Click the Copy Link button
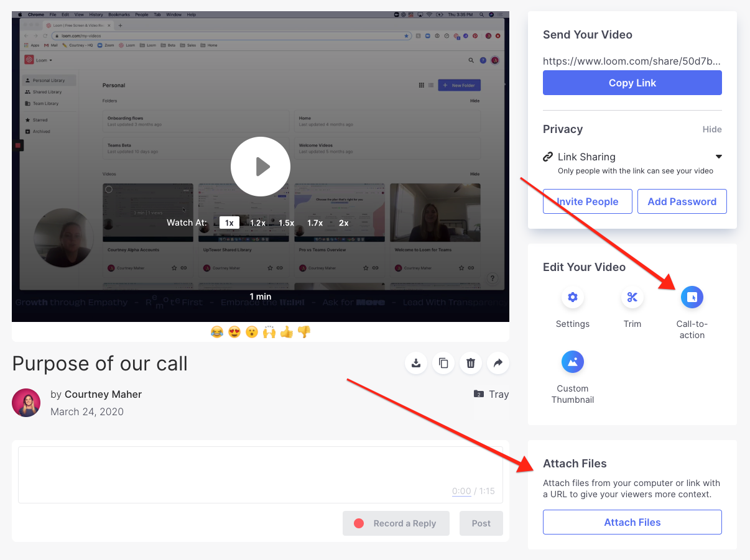 click(632, 83)
